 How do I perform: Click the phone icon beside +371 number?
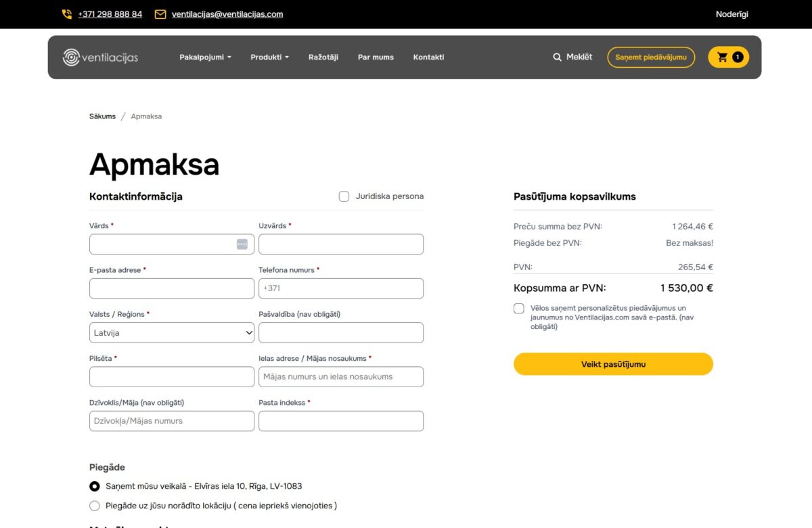click(67, 14)
